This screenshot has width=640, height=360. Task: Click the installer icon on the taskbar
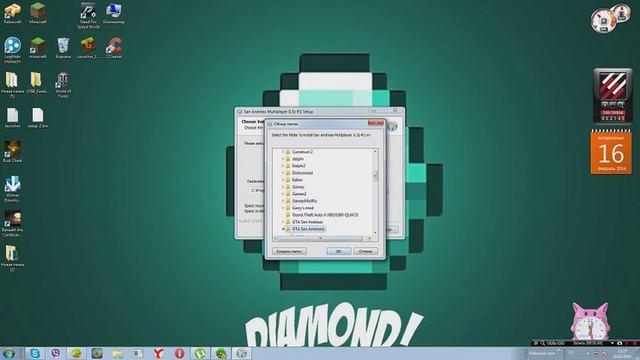click(242, 353)
